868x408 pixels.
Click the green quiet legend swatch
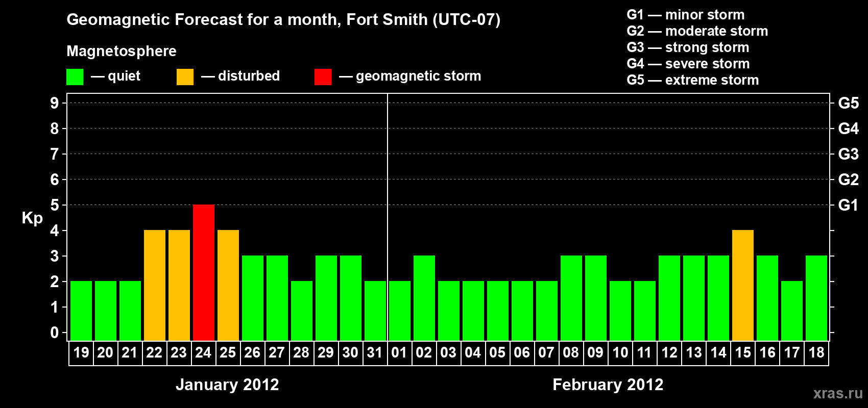point(75,77)
